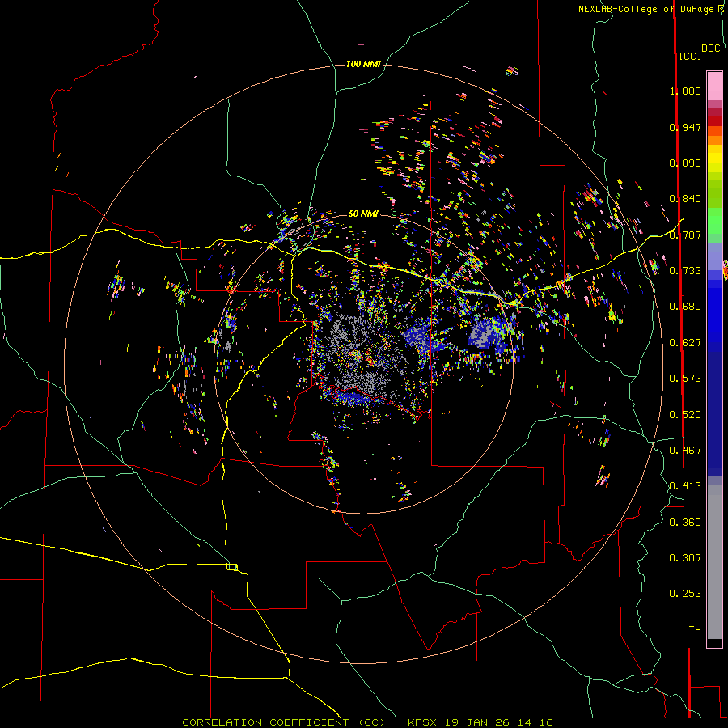Image resolution: width=728 pixels, height=728 pixels.
Task: Pick the bright green band on the color bar
Action: (714, 221)
